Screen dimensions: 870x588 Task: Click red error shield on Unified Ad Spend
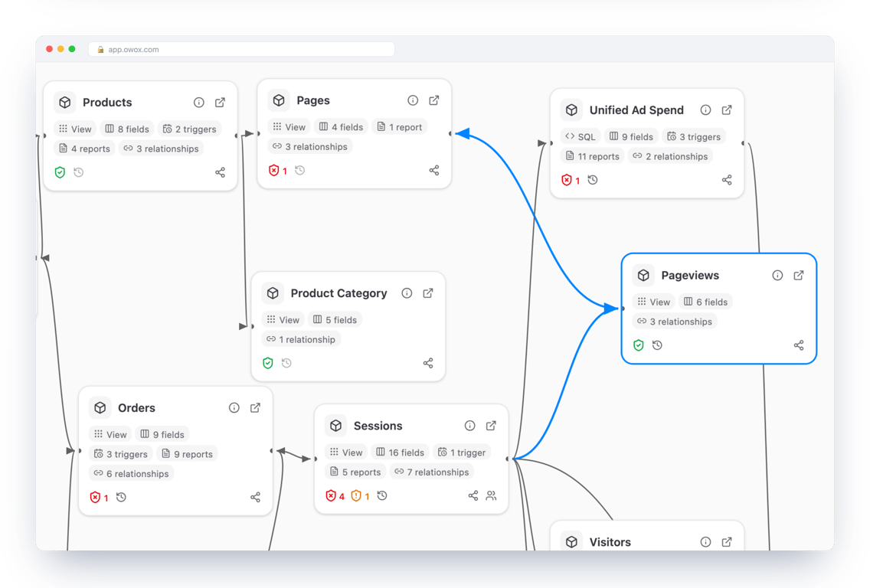click(x=567, y=180)
